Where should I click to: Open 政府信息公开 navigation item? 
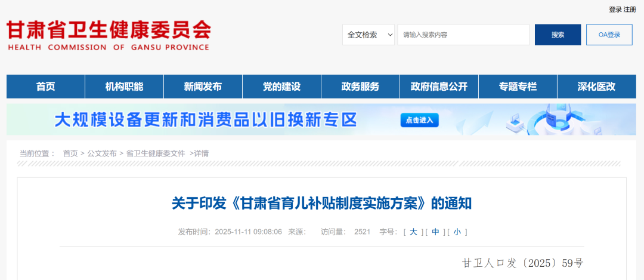click(439, 87)
